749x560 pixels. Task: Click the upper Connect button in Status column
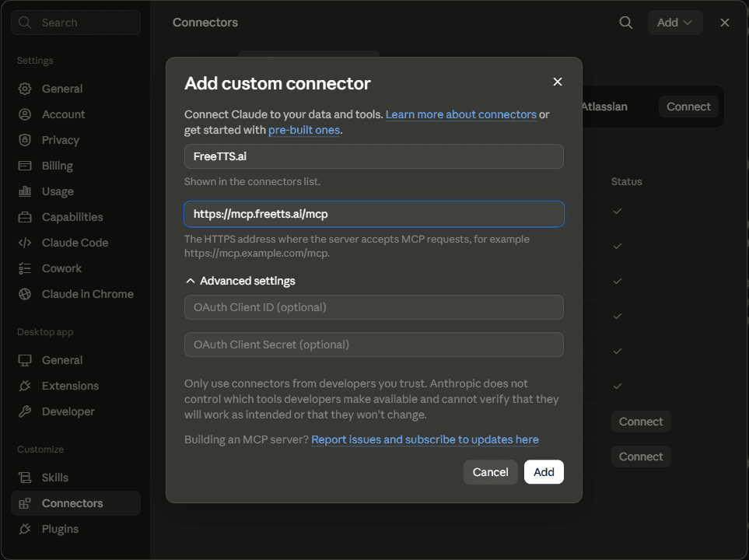[x=641, y=422]
